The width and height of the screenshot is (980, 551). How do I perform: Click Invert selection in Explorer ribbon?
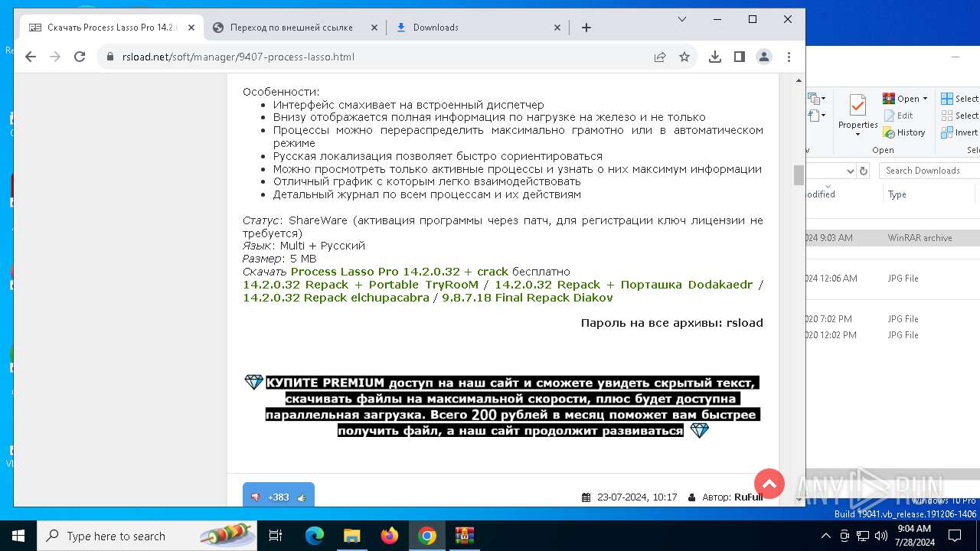959,132
